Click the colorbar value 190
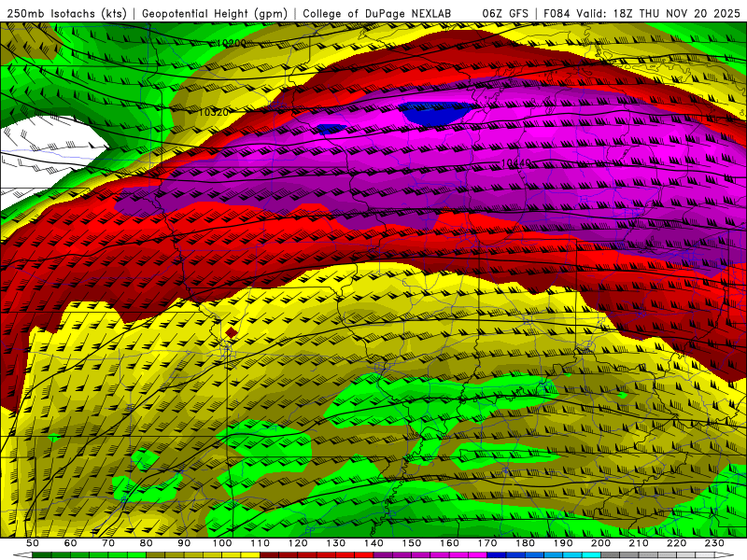 563,543
